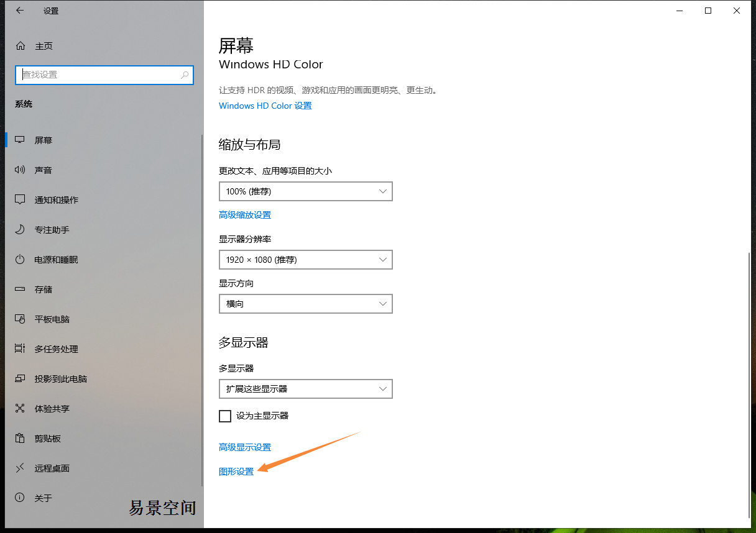Viewport: 756px width, 533px height.
Task: Click the home icon beside 主页
Action: 21,46
